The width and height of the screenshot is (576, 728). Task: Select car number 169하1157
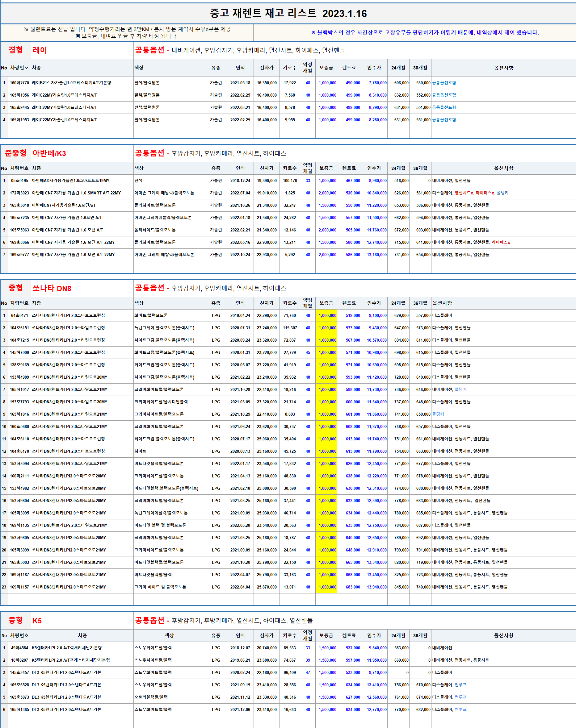pos(19,587)
